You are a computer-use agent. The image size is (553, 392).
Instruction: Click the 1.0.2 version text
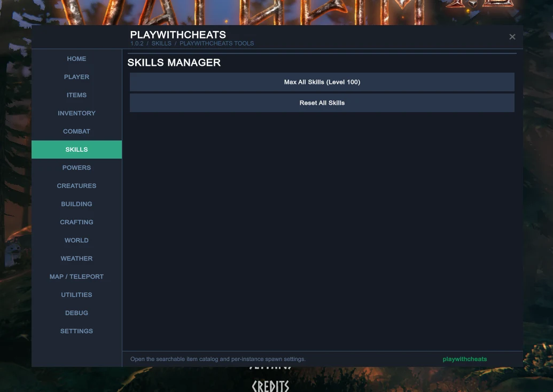tap(137, 43)
